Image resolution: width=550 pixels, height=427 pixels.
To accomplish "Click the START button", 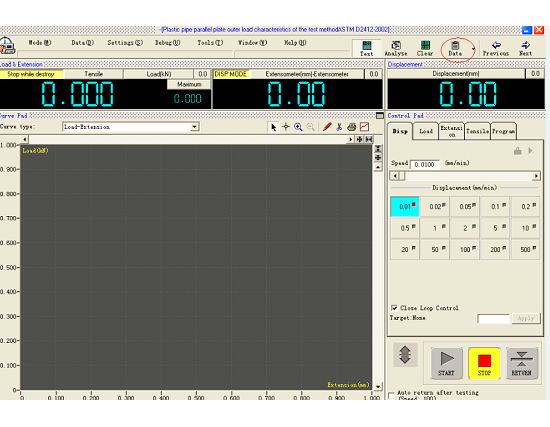I will pos(446,363).
